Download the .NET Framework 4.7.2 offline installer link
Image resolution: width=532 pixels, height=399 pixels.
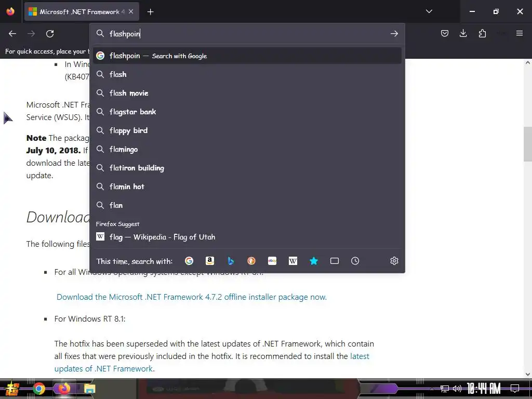191,297
